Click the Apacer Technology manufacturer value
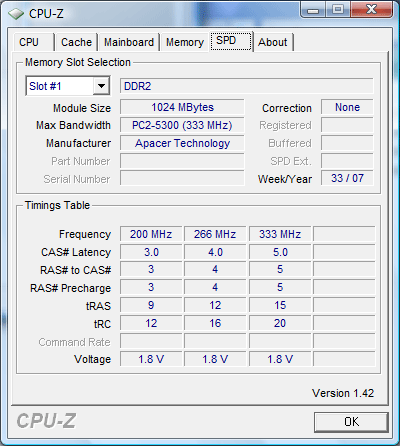The width and height of the screenshot is (400, 446). click(182, 143)
